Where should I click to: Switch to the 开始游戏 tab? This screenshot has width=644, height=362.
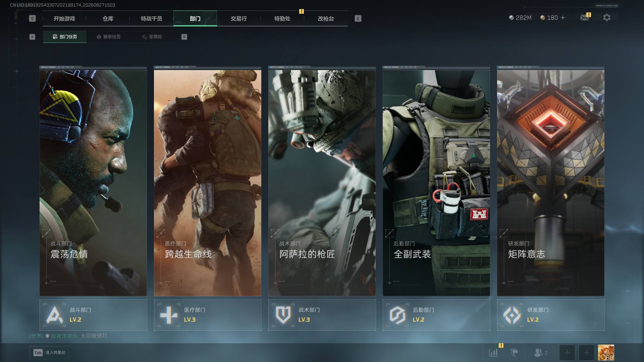click(64, 18)
